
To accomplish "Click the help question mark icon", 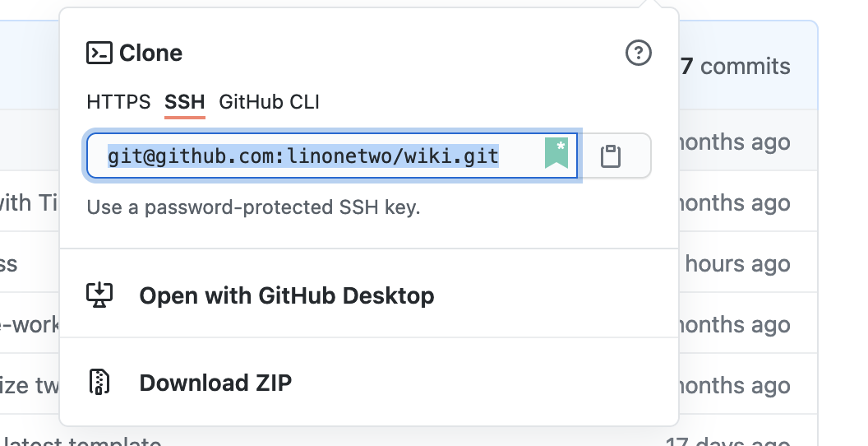I will click(x=639, y=53).
